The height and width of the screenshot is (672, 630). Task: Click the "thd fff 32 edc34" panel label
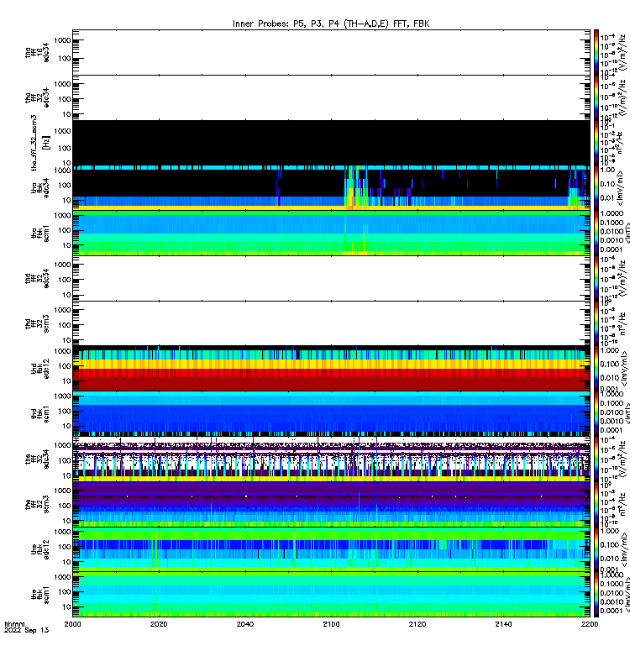tap(37, 279)
